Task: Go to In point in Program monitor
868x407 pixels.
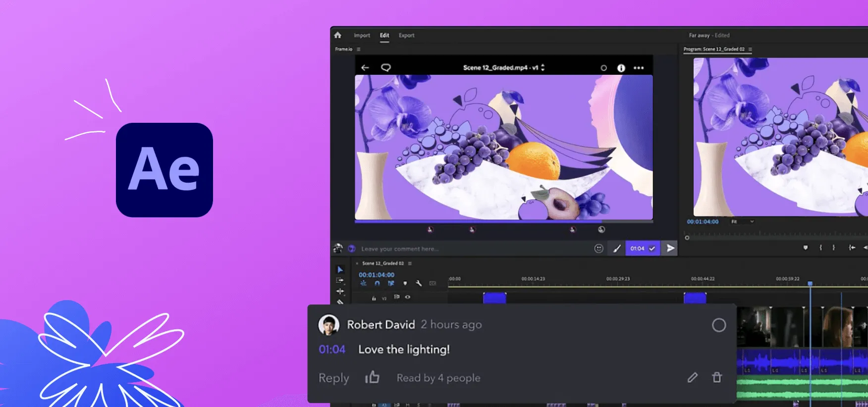Action: (x=852, y=247)
